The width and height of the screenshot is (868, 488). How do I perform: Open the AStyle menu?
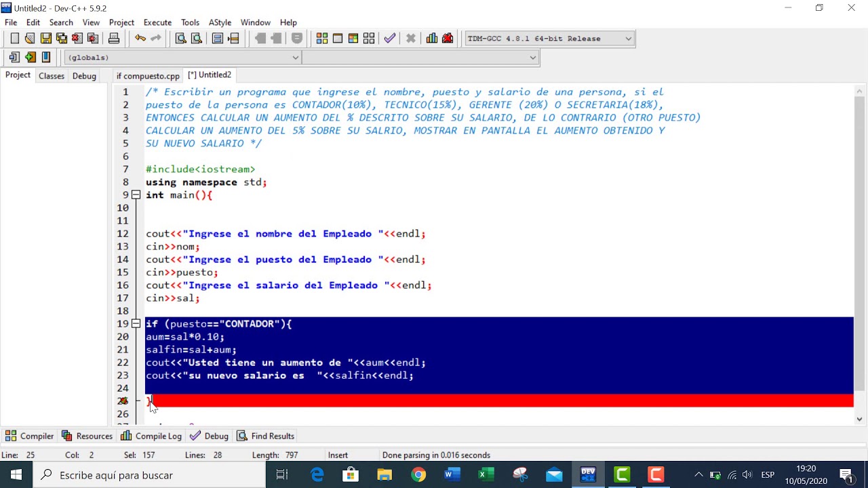pyautogui.click(x=220, y=22)
